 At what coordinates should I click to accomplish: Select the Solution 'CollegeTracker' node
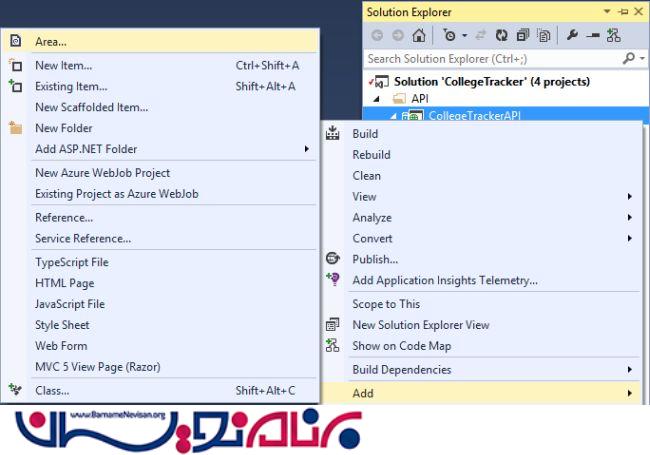coord(490,81)
